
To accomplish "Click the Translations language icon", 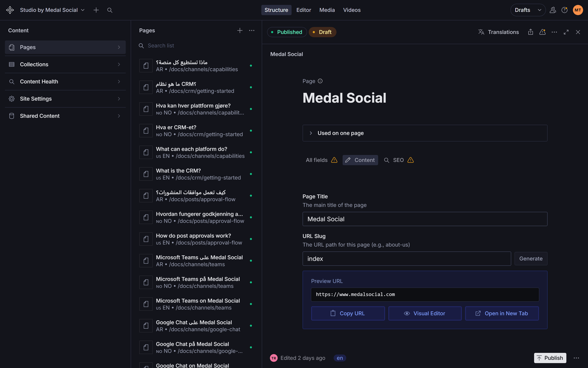I will point(481,32).
